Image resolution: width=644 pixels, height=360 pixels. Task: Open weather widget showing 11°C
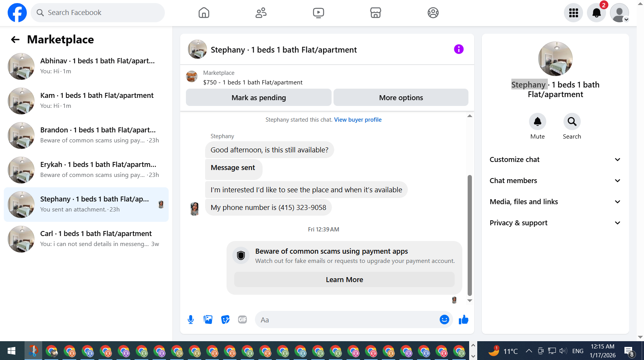[x=503, y=351]
